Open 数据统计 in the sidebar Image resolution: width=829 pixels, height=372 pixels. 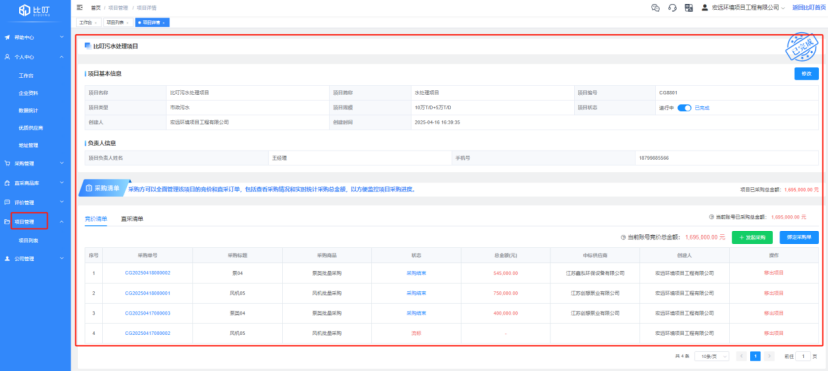(x=28, y=110)
